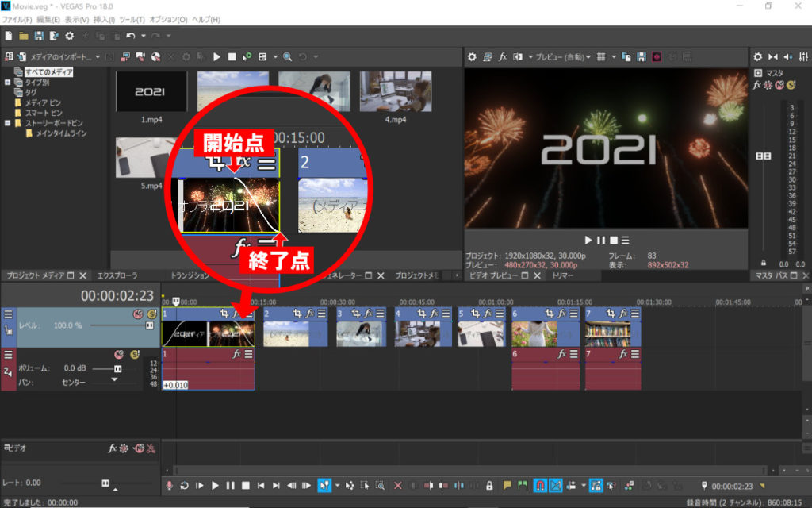The image size is (812, 508).
Task: Click the Record microphone icon in the transport bar
Action: [x=169, y=485]
